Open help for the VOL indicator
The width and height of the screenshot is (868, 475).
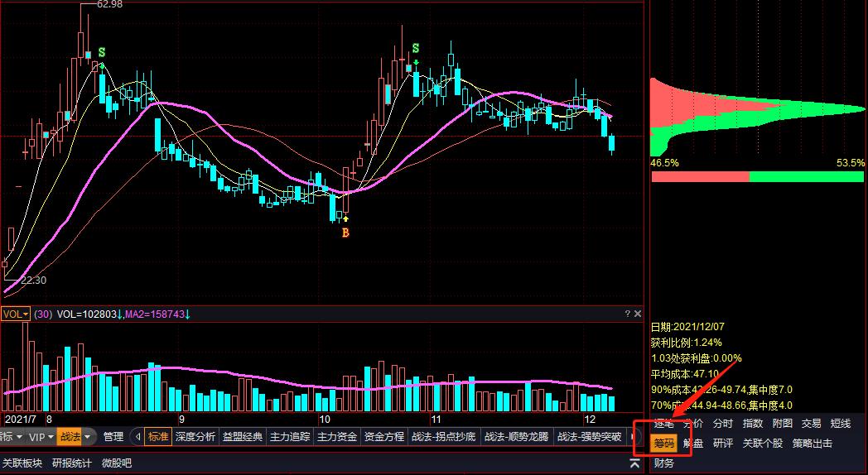coord(628,314)
